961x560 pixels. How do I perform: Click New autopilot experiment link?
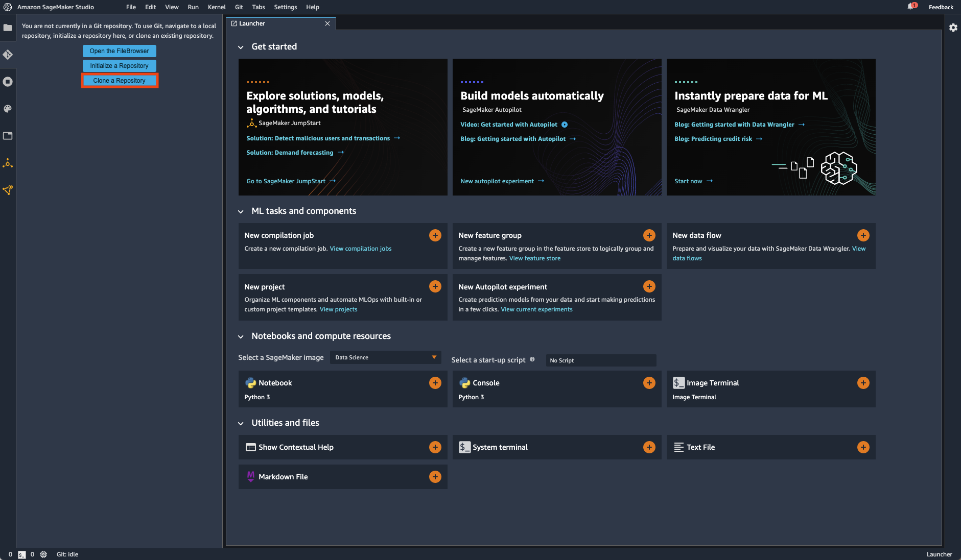502,181
